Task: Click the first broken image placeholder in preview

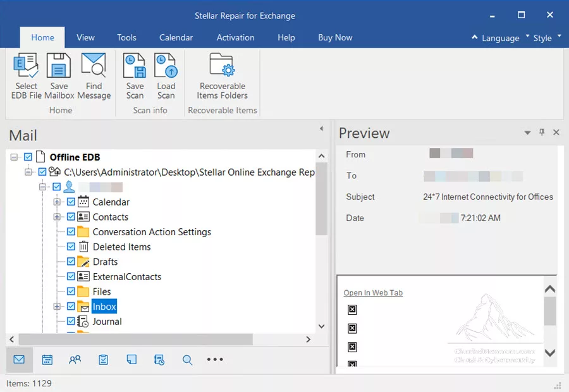Action: click(x=352, y=310)
